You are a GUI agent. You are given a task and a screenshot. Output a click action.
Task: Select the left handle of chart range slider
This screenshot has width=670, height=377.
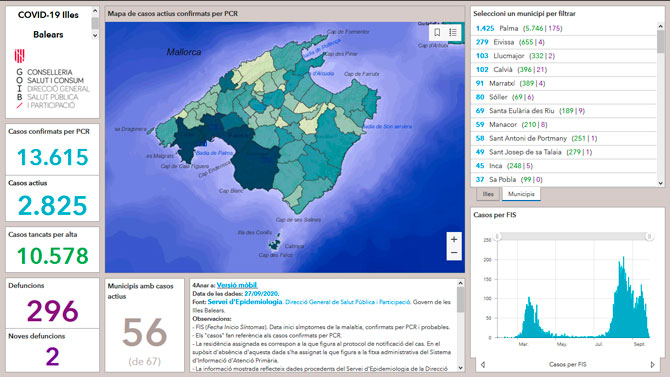pos(497,236)
